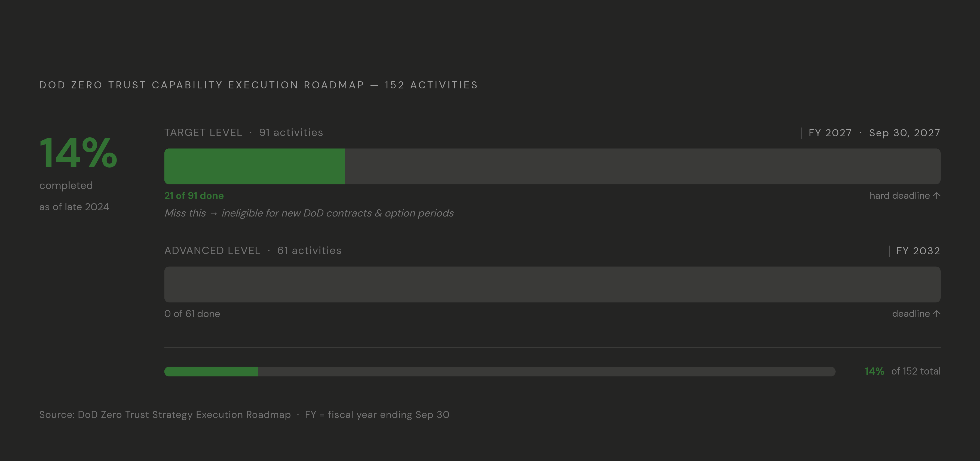The width and height of the screenshot is (980, 461).
Task: Select the large 14% completed figure
Action: [78, 153]
